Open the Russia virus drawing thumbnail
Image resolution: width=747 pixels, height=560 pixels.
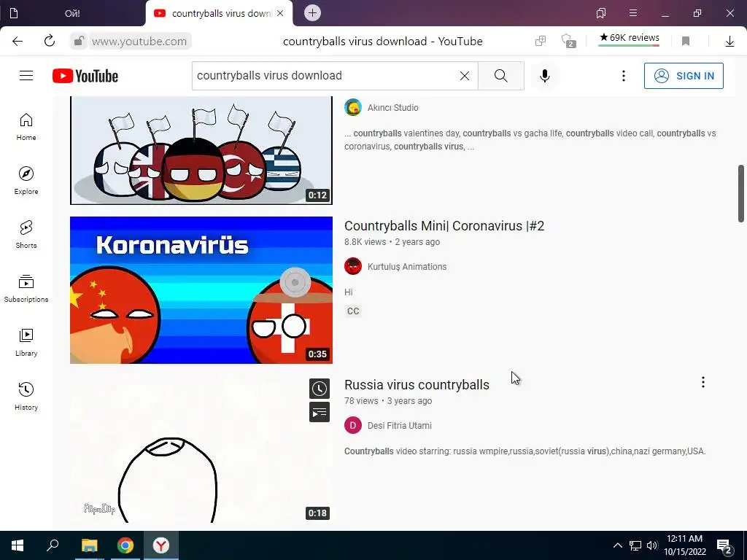coord(201,449)
